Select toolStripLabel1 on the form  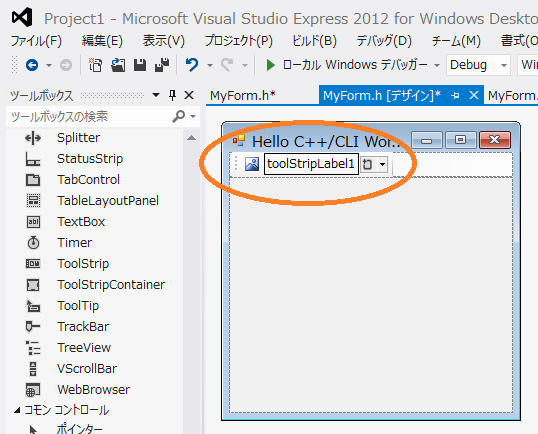coord(311,164)
